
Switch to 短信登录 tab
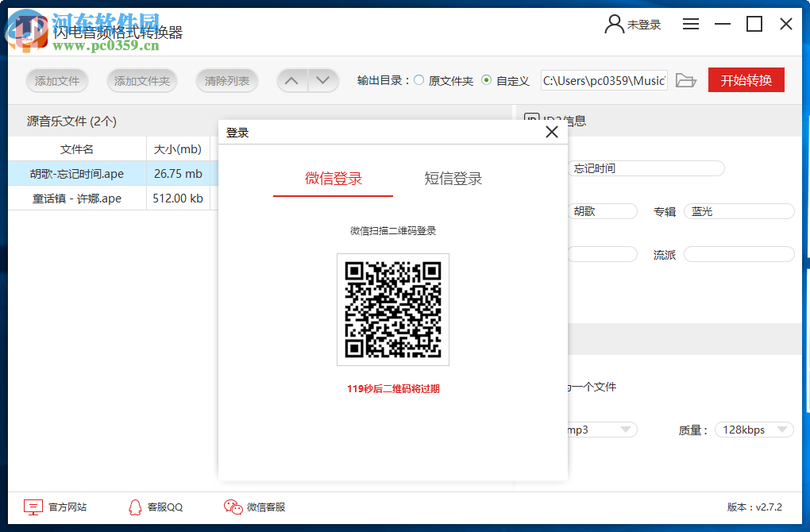click(x=453, y=179)
